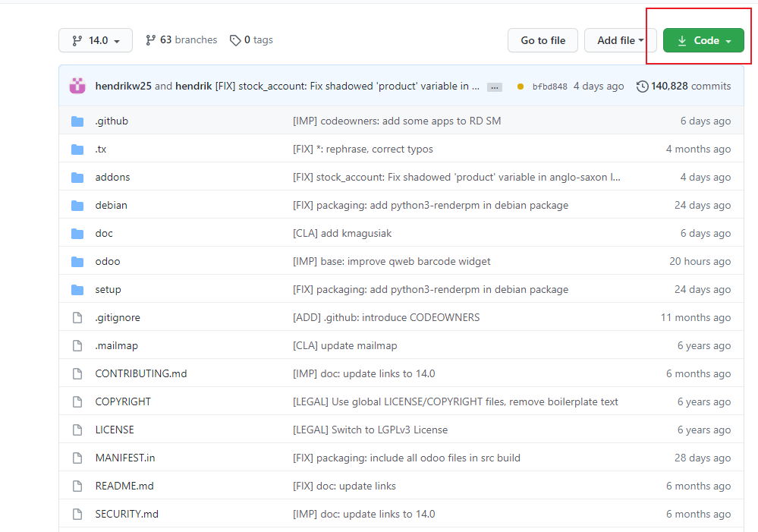
Task: Click the file icon next to README.md
Action: pos(77,486)
